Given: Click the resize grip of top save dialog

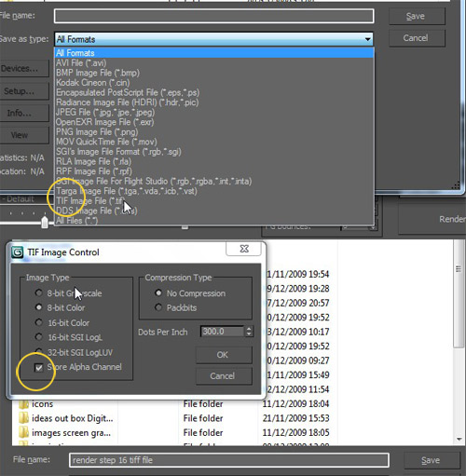Looking at the screenshot, I should pyautogui.click(x=456, y=185).
